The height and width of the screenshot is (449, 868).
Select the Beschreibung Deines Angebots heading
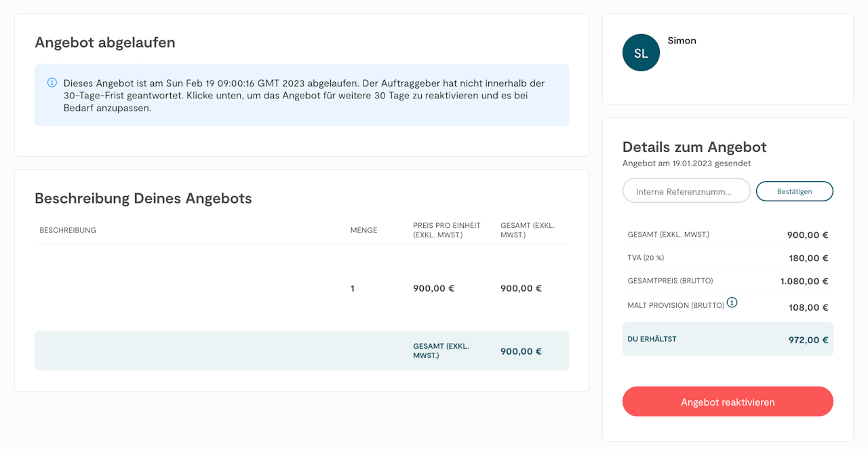pos(143,199)
